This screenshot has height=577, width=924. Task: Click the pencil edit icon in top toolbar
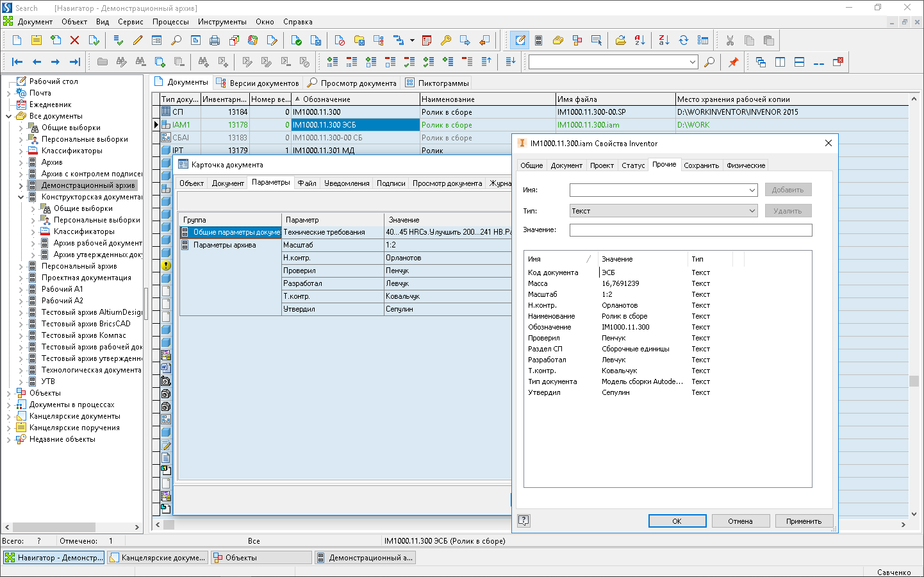[x=138, y=40]
